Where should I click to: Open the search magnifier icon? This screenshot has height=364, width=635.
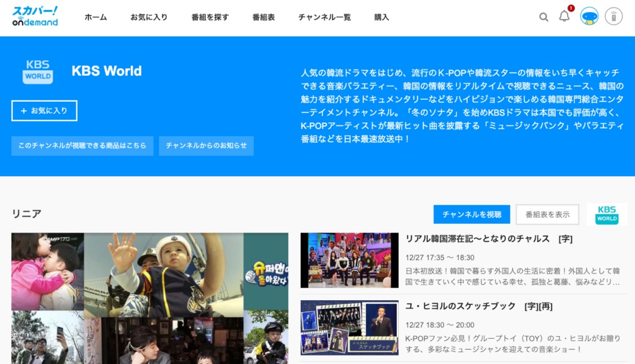tap(543, 17)
